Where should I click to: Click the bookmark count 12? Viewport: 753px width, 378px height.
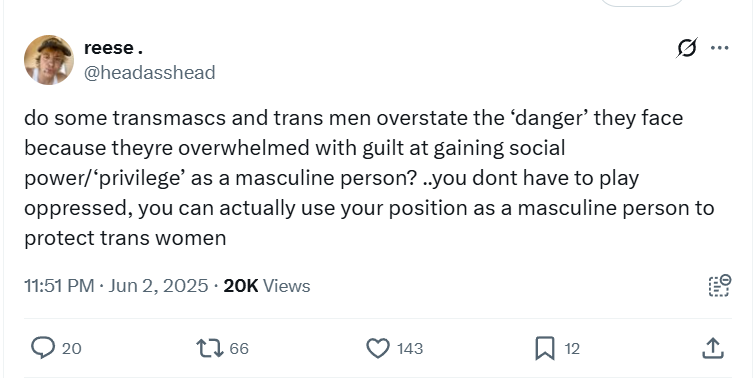point(572,348)
